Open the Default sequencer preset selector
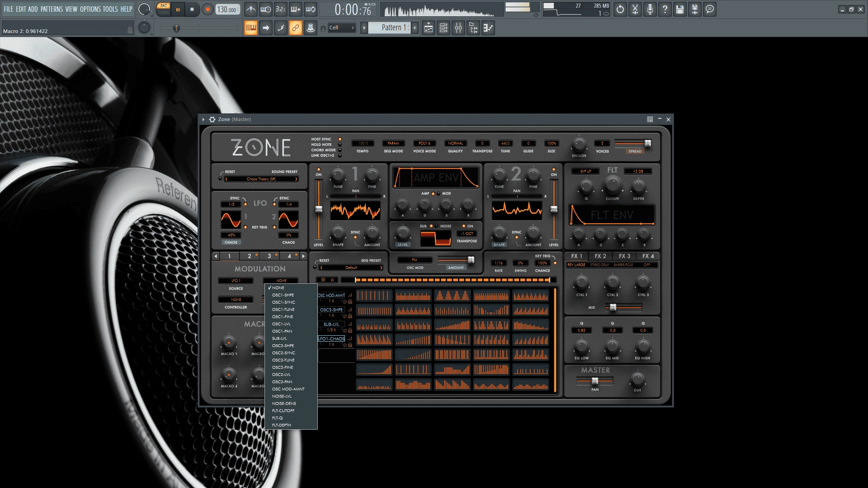The image size is (868, 488). point(351,267)
